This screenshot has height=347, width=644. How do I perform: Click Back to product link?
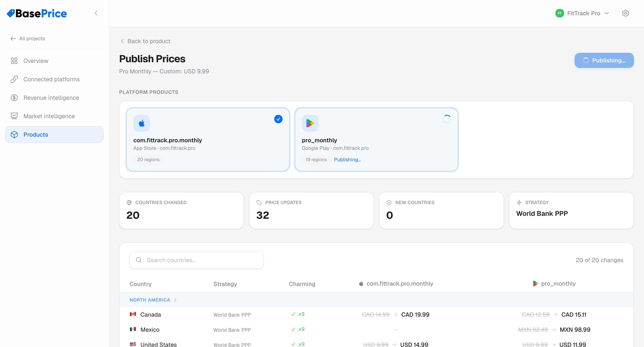tap(145, 41)
